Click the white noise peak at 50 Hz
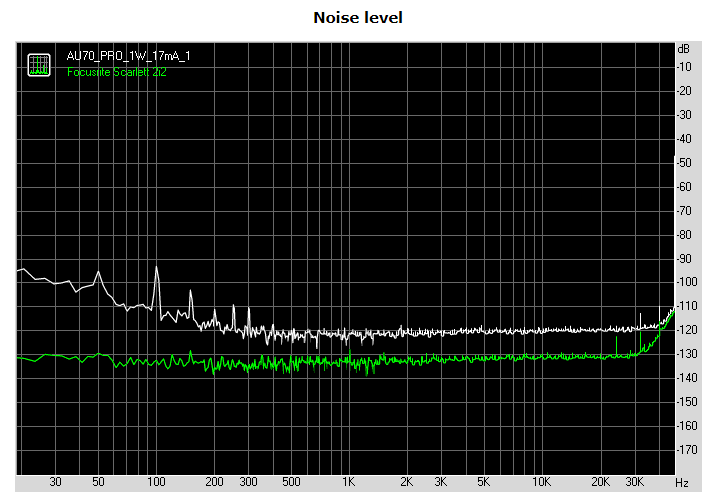Screen dimensions: 710x502 click(x=99, y=272)
